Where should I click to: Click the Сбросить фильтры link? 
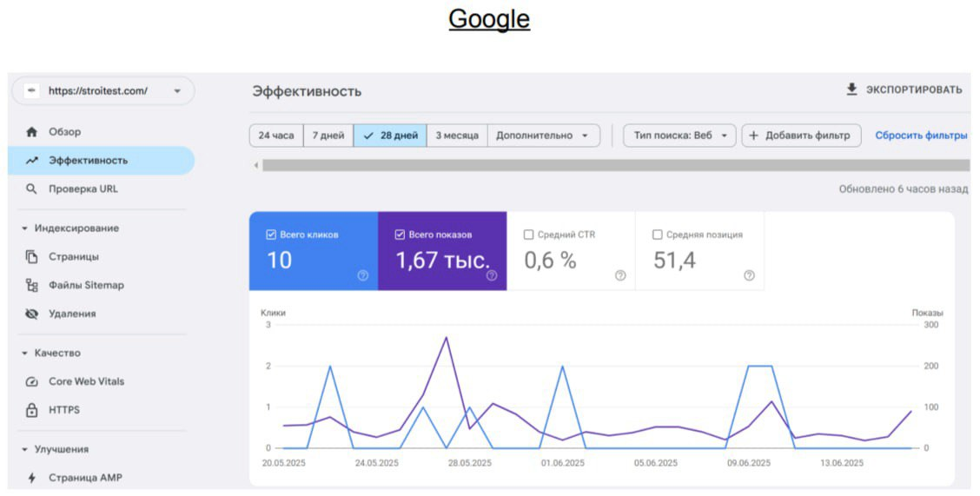pos(921,136)
